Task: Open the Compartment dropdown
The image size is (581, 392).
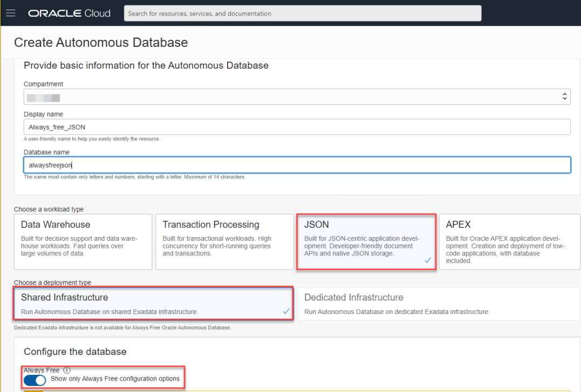Action: tap(297, 97)
